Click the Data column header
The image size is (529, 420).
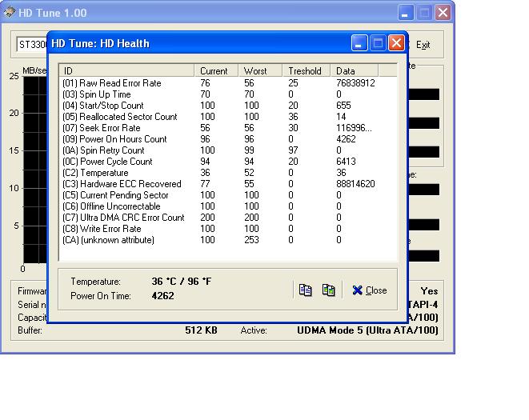point(355,70)
